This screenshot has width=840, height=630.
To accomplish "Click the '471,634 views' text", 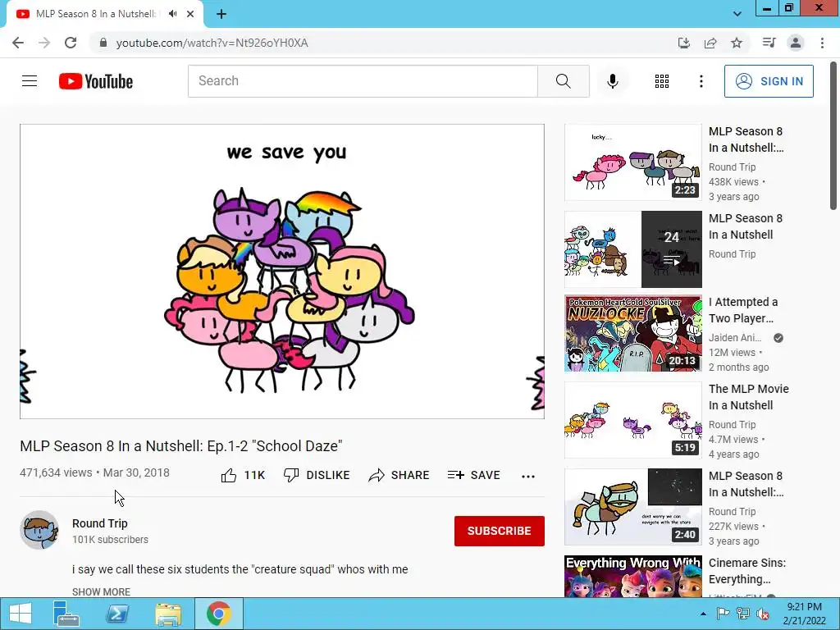I will click(56, 472).
